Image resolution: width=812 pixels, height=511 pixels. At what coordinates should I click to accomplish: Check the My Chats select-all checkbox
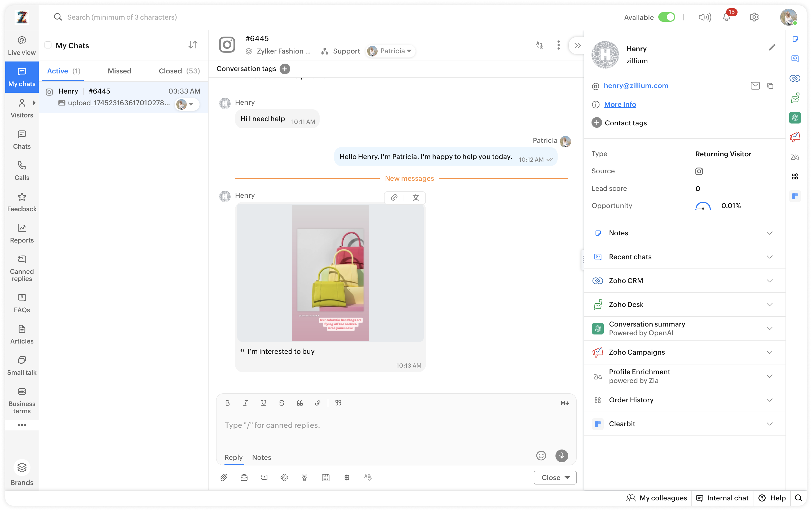(x=48, y=45)
